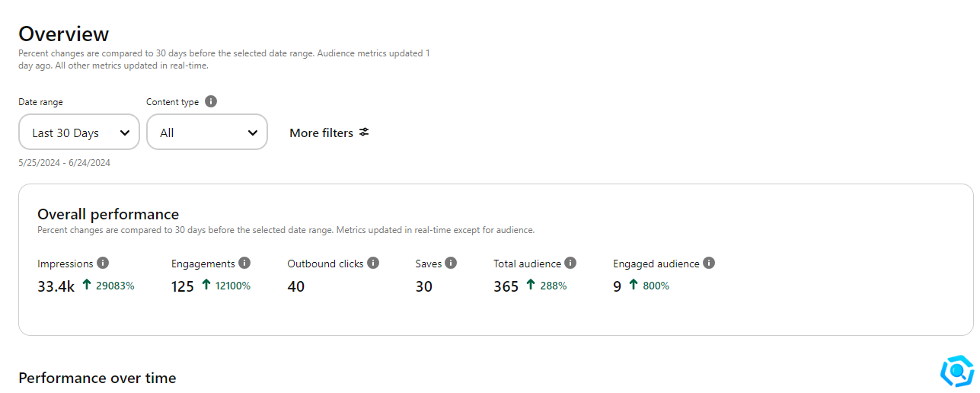Open the Engaged audience info icon

click(709, 263)
